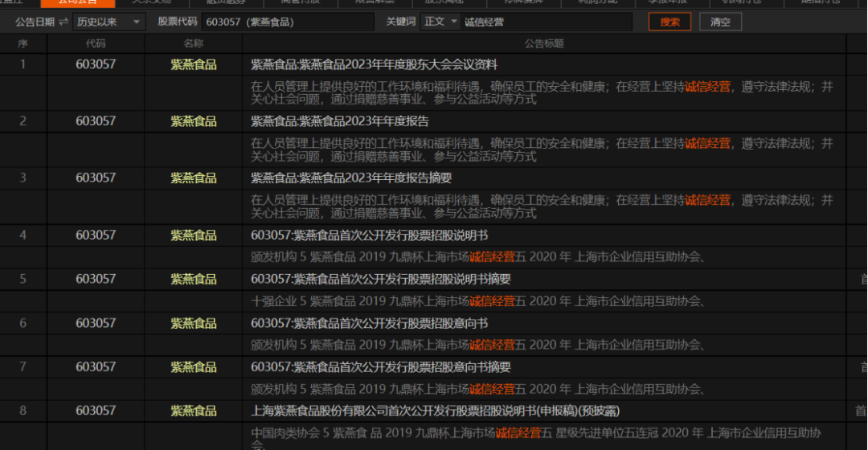Expand the 正文 keyword scope dropdown
This screenshot has width=868, height=450.
(x=441, y=22)
